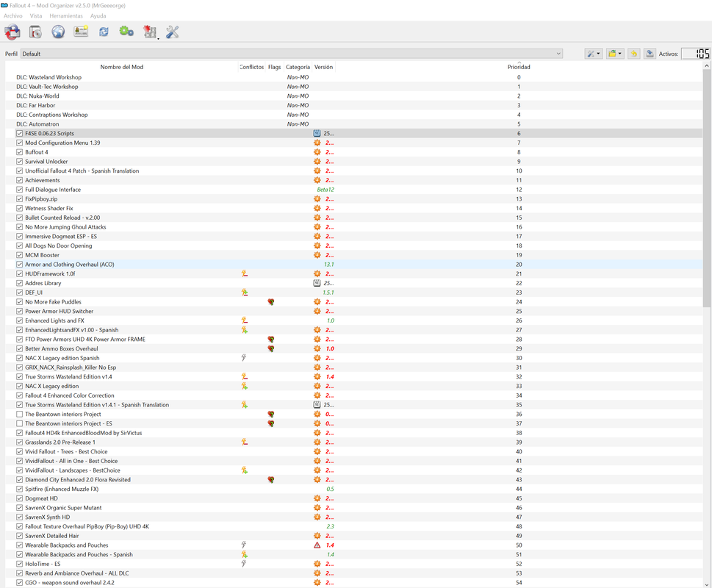Viewport: 712px width, 588px height.
Task: Click conflict icon on True Storms Wasteland Edition v1.4
Action: 244,377
